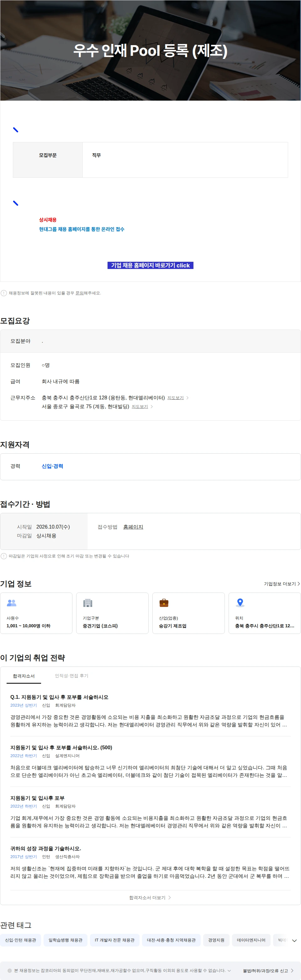Click 신입·경력 career value
This screenshot has width=301, height=980.
tap(52, 466)
